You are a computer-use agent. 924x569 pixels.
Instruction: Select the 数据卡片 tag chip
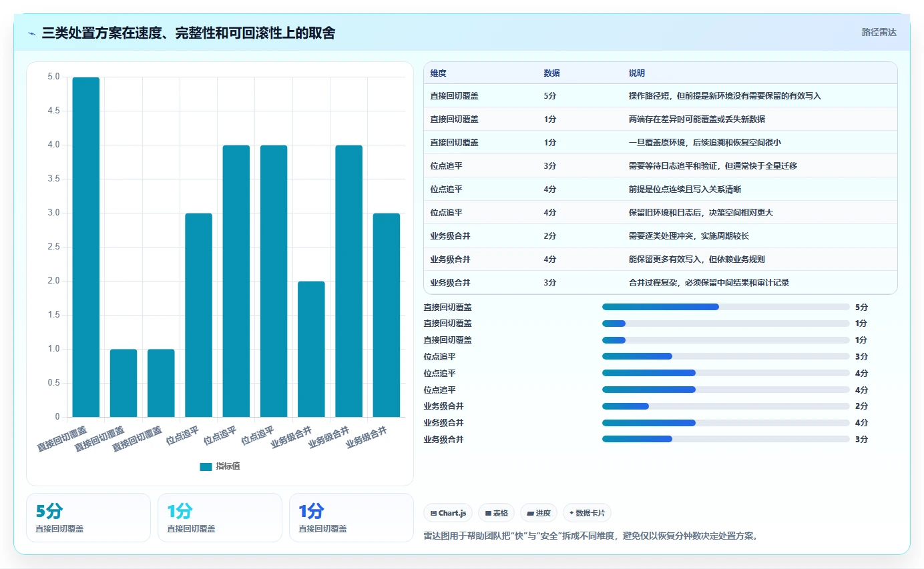[587, 513]
